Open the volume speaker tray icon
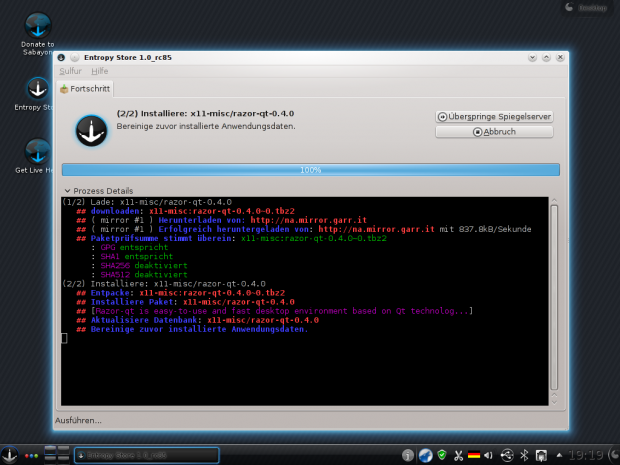This screenshot has width=620, height=465. point(489,456)
